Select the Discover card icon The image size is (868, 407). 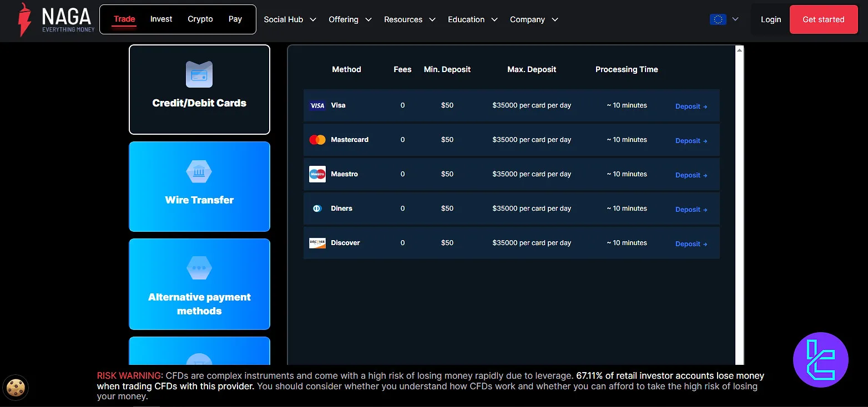point(317,242)
